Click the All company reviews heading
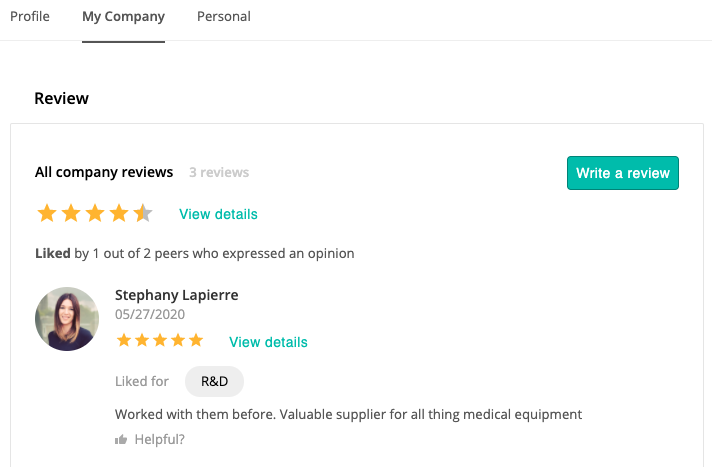The image size is (712, 467). [104, 172]
